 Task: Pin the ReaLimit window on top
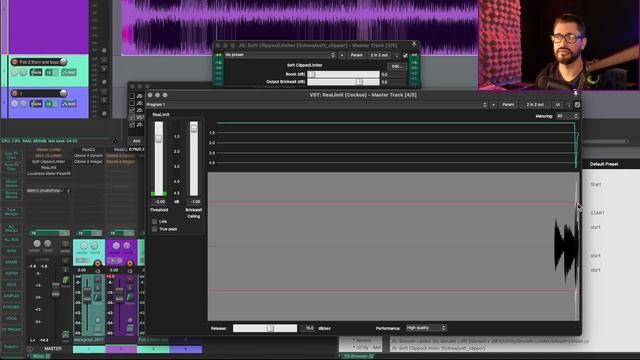tap(576, 93)
